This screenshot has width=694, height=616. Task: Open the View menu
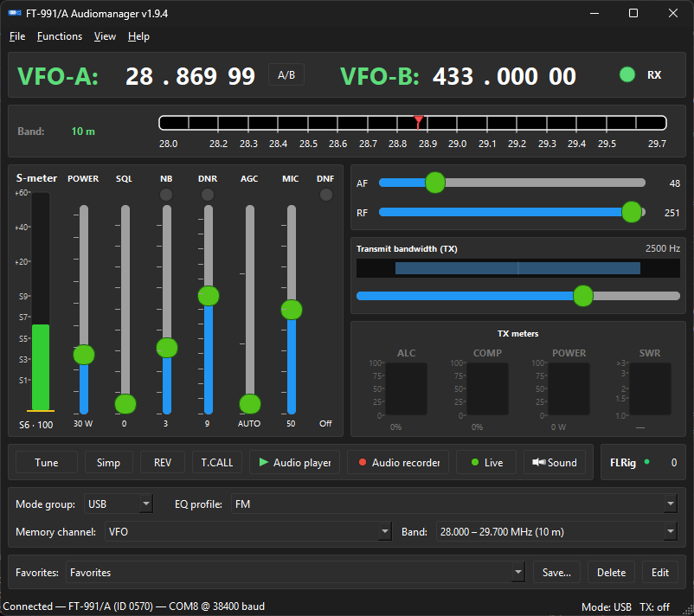(105, 36)
